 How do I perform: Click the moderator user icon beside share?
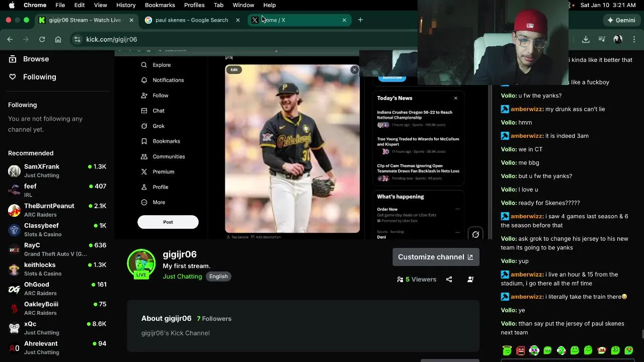point(470,280)
